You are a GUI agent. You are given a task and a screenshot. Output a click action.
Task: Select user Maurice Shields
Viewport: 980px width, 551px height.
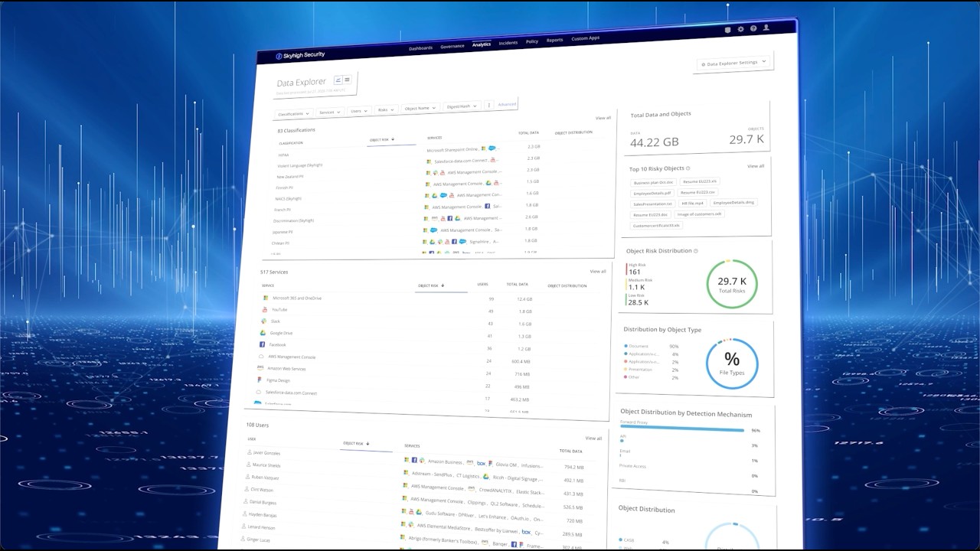[x=266, y=465]
